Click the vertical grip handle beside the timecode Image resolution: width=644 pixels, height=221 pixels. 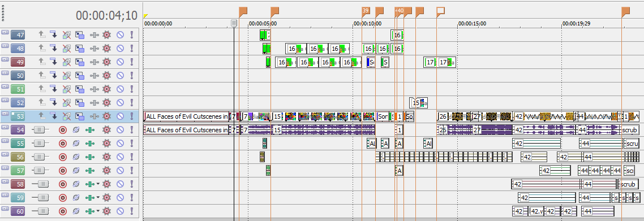coord(3,14)
